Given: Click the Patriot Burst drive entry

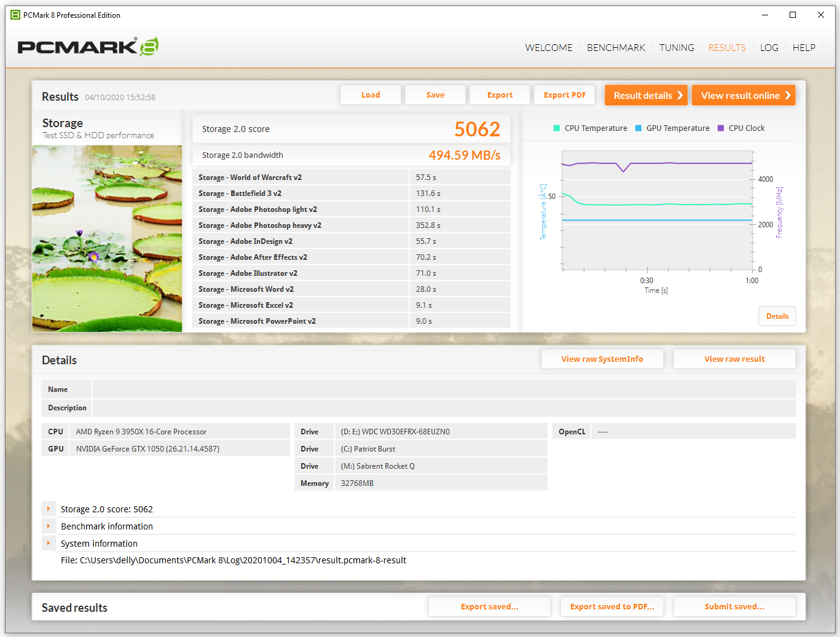Looking at the screenshot, I should point(441,449).
